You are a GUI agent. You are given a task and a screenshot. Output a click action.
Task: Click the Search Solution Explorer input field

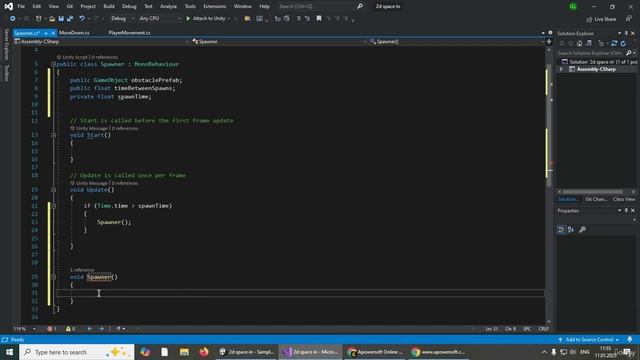coord(591,53)
